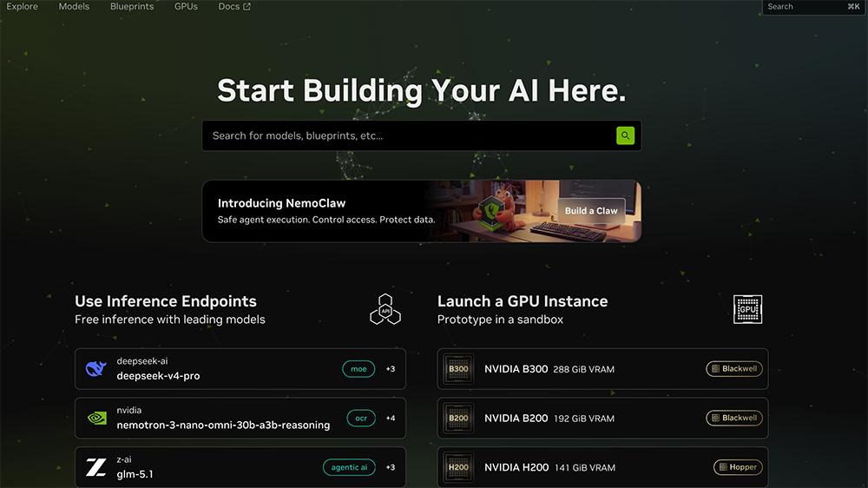
Task: Open the Models menu item
Action: click(x=74, y=7)
